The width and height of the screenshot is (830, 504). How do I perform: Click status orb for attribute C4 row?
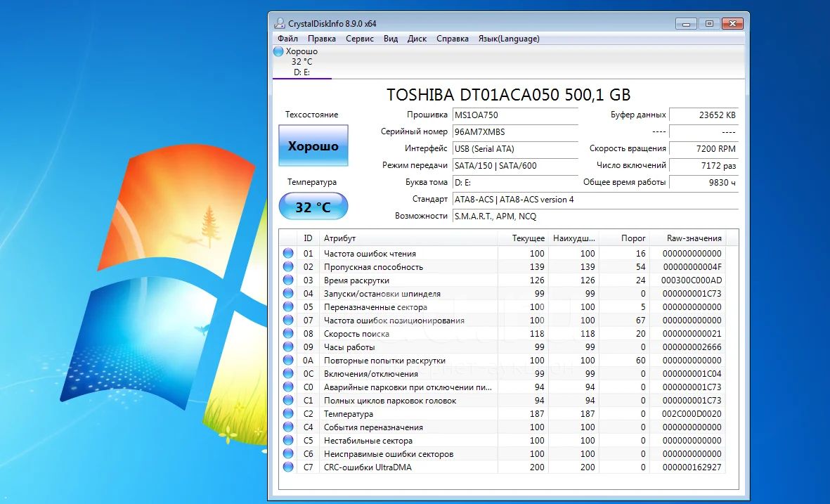(x=288, y=427)
